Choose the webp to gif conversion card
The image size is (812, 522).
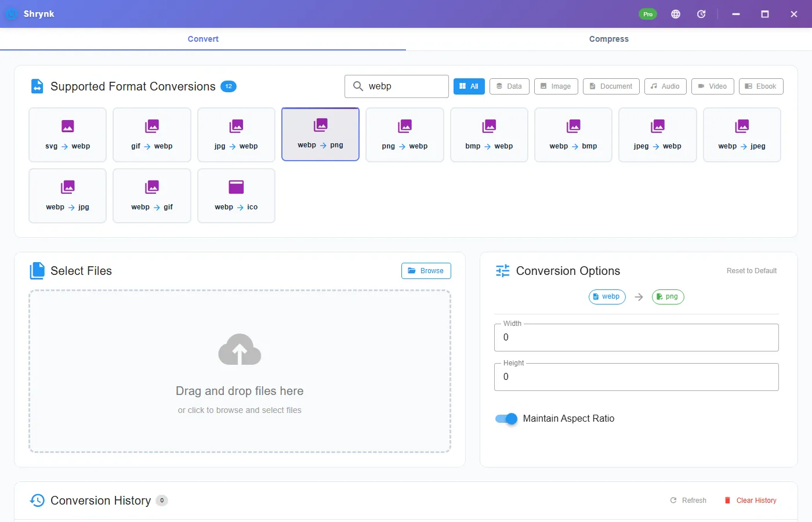point(152,195)
